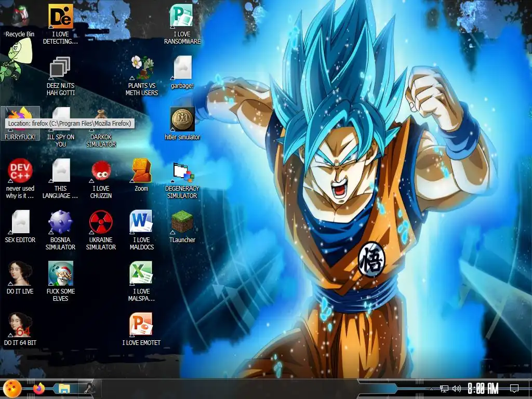Launch the TLauncher Minecraft block icon
The image size is (532, 399).
tap(182, 222)
